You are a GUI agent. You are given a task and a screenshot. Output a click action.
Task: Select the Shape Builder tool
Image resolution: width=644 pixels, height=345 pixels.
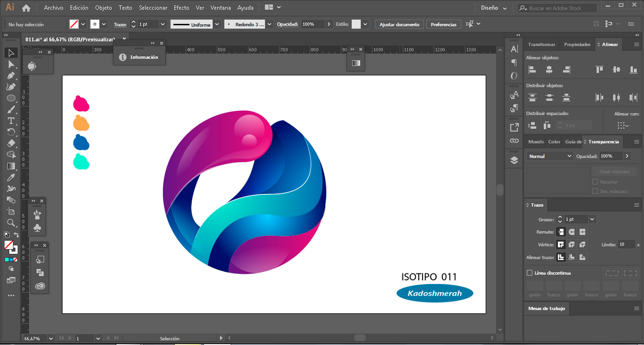(x=11, y=155)
